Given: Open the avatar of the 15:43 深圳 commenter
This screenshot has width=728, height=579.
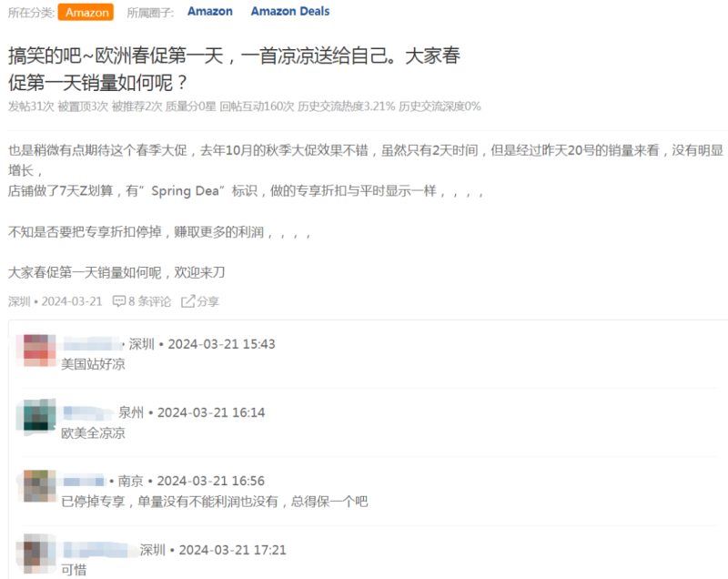Looking at the screenshot, I should pos(37,350).
